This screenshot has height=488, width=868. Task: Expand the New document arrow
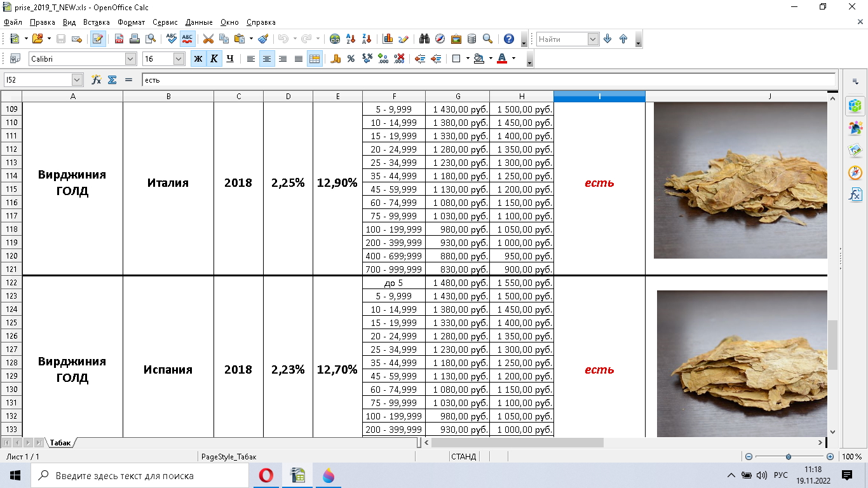click(26, 39)
